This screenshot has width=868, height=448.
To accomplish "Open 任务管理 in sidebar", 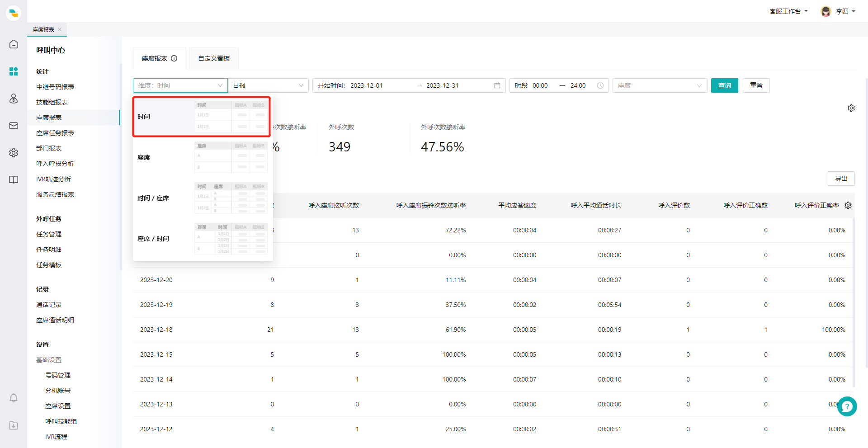I will point(49,234).
